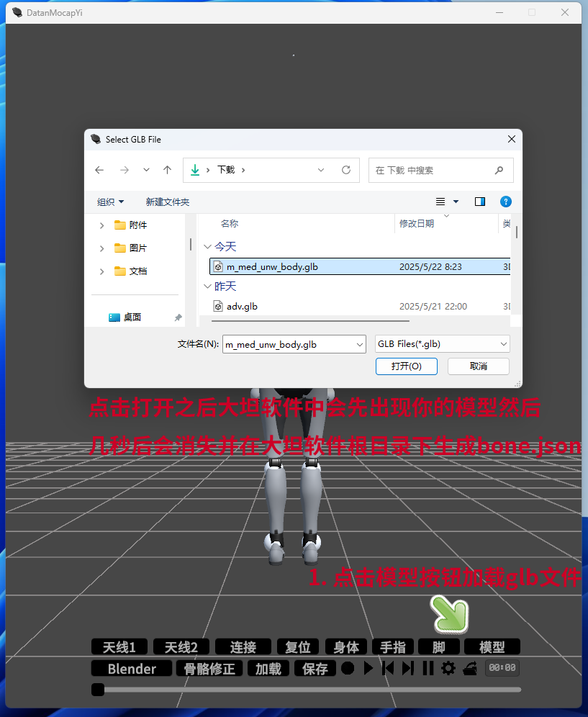Click 新建文件夹 in the dialog toolbar
This screenshot has height=717, width=588.
point(167,202)
